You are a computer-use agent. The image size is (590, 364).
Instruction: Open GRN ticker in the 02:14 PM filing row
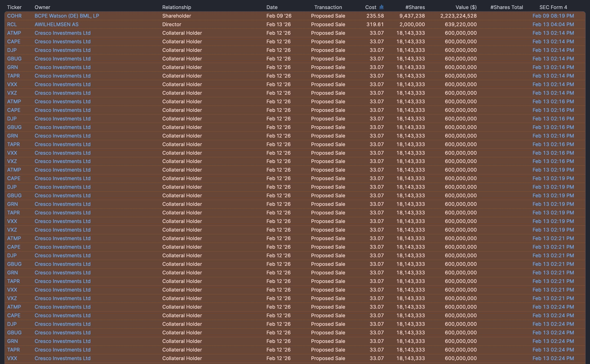(x=12, y=67)
